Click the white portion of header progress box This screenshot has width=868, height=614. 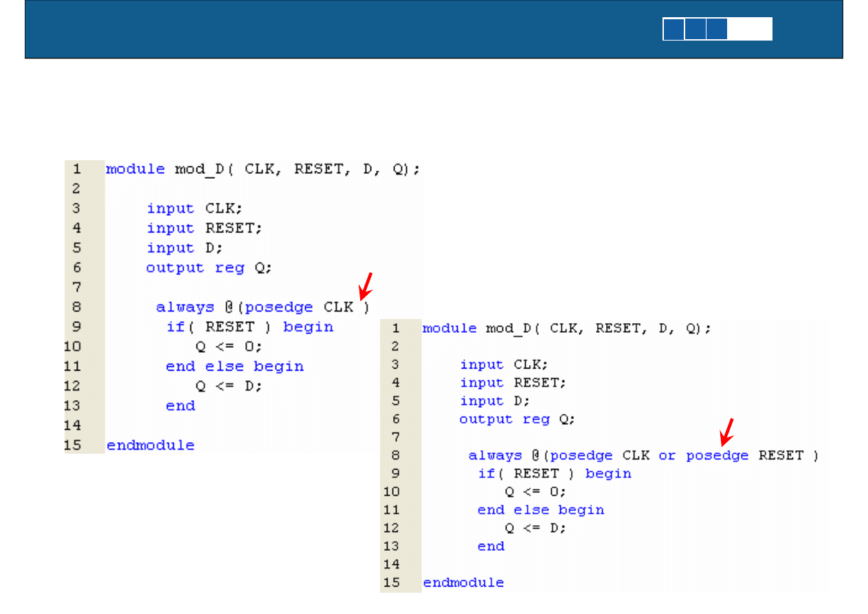(x=750, y=29)
